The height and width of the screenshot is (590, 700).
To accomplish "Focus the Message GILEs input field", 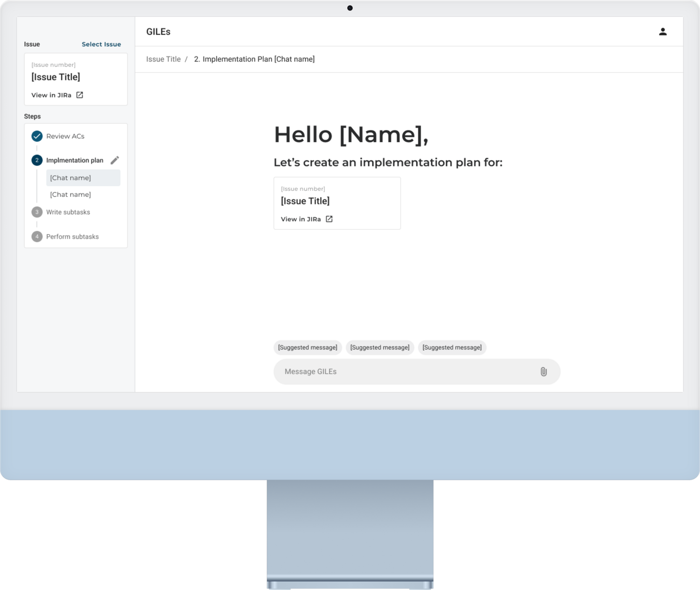I will [x=417, y=372].
